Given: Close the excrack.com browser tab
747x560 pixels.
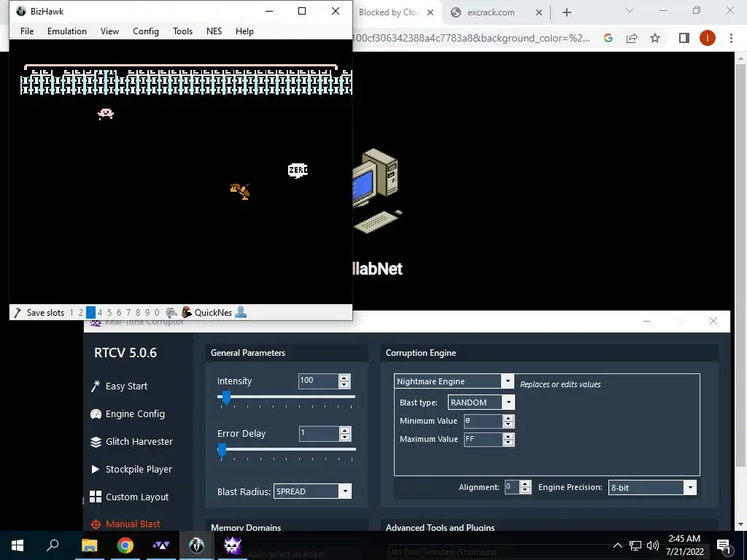Looking at the screenshot, I should click(x=539, y=13).
